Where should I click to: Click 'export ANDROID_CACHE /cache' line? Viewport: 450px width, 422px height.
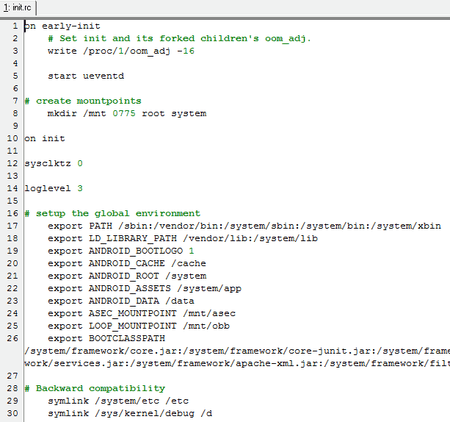coord(127,263)
